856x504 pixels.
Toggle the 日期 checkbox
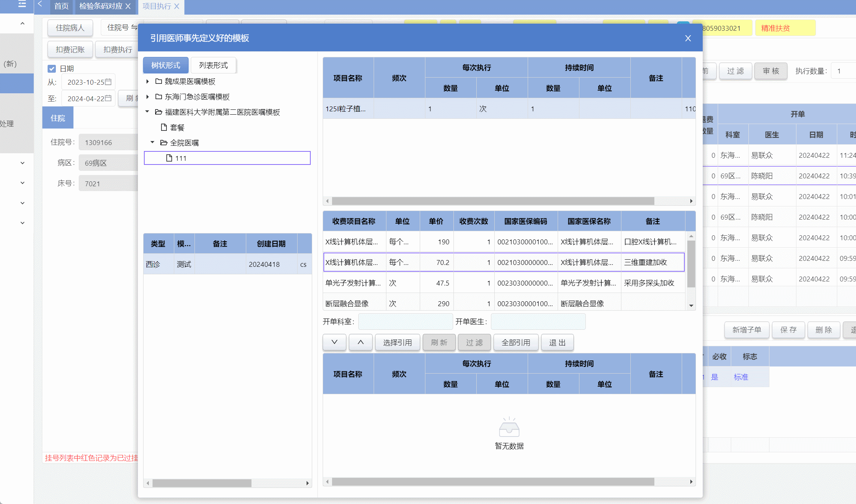click(52, 69)
